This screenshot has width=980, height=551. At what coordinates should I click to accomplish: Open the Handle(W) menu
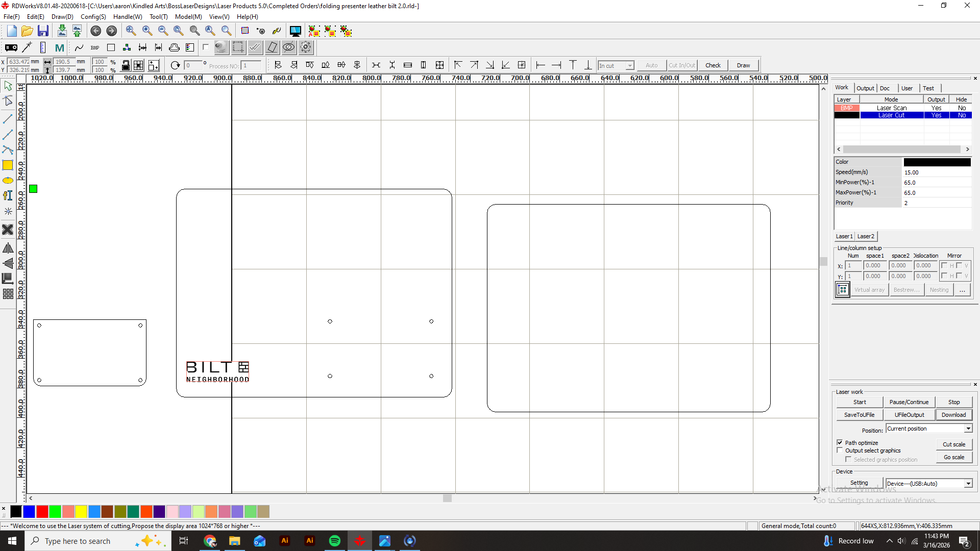point(127,17)
